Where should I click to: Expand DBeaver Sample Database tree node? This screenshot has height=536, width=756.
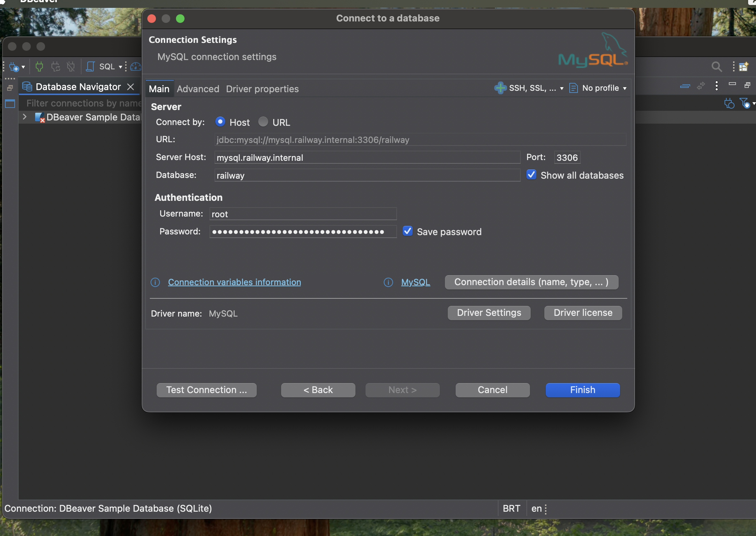point(25,117)
